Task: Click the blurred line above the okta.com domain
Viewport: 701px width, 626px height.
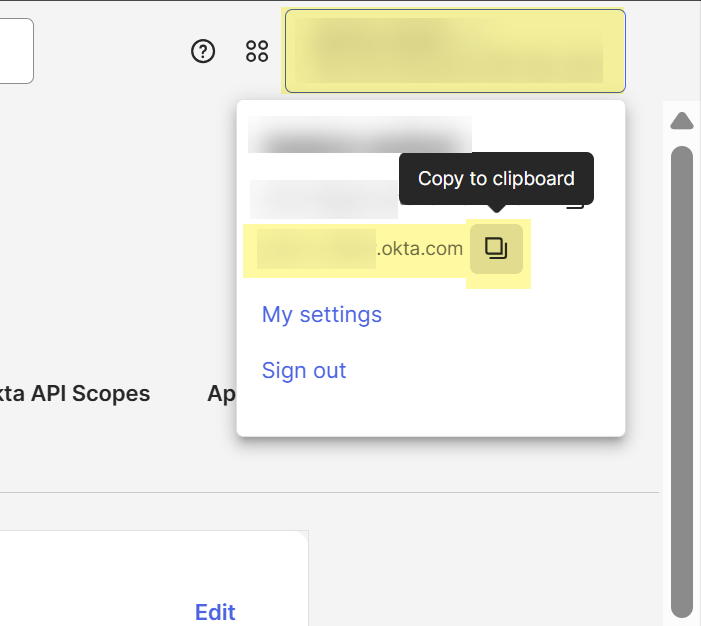Action: 323,199
